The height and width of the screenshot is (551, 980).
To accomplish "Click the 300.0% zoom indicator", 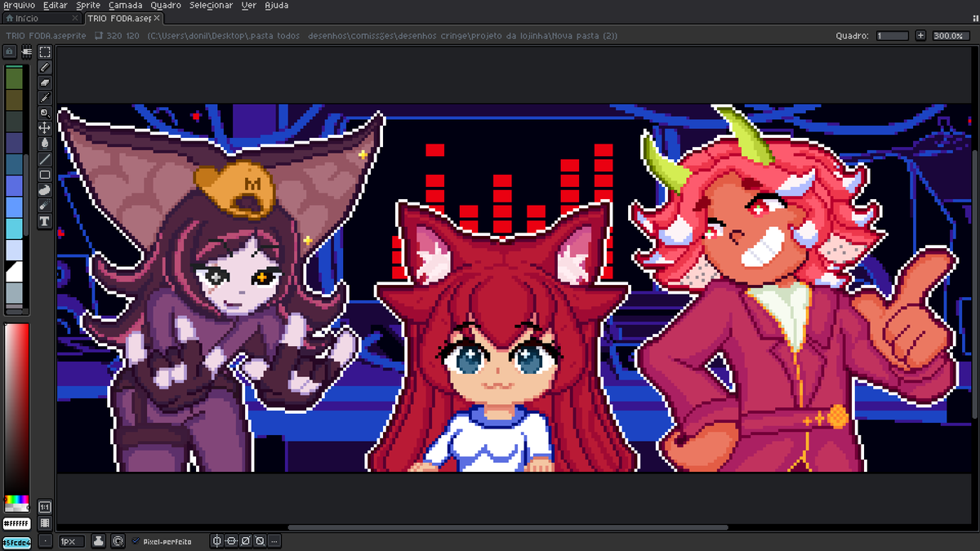I will [x=949, y=35].
